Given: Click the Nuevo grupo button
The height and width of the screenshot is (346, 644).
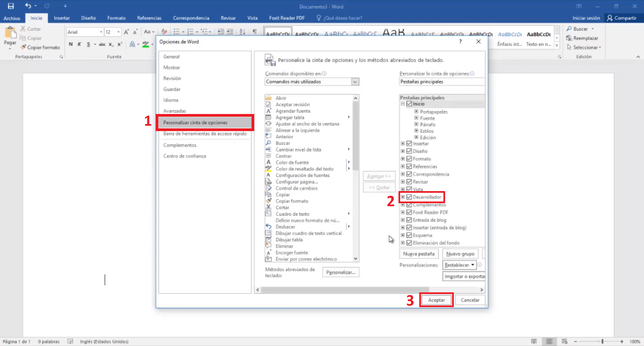Looking at the screenshot, I should click(x=460, y=254).
